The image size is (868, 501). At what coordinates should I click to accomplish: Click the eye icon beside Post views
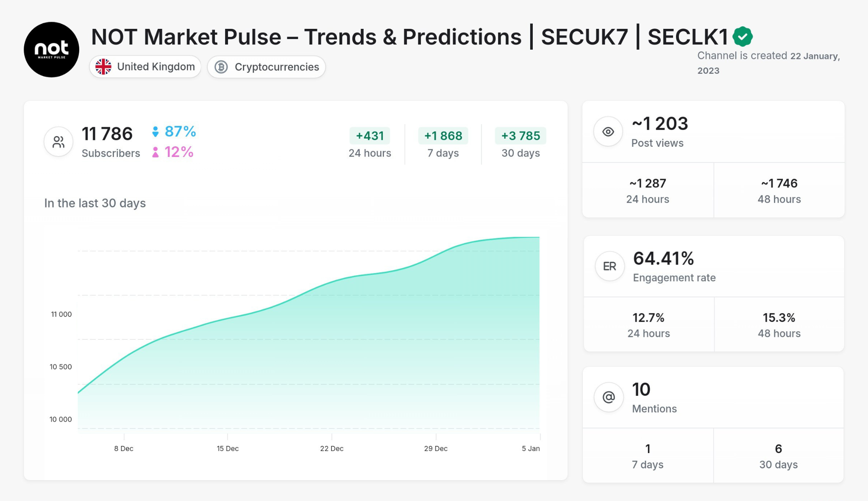(608, 132)
